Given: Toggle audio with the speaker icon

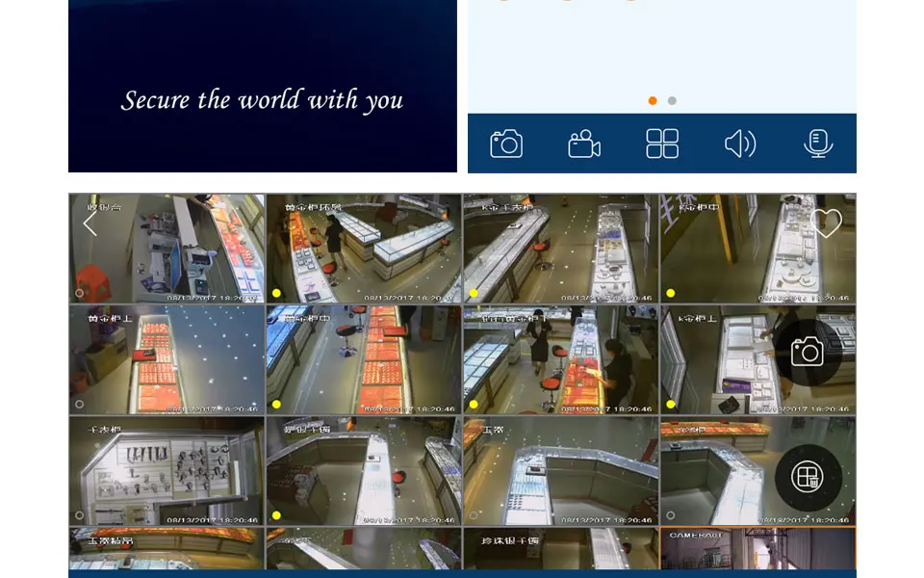Looking at the screenshot, I should [740, 144].
